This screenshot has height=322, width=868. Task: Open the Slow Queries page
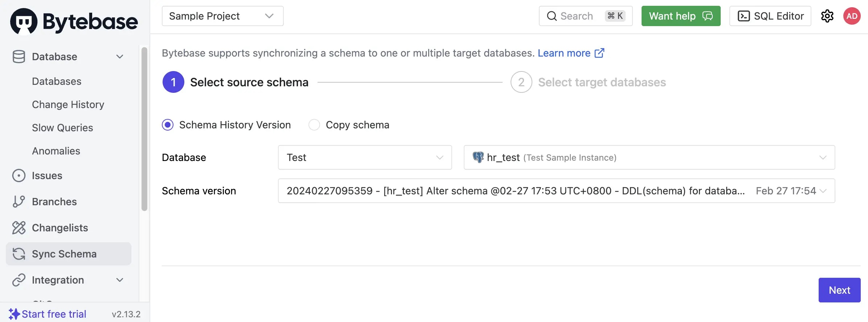(x=62, y=128)
